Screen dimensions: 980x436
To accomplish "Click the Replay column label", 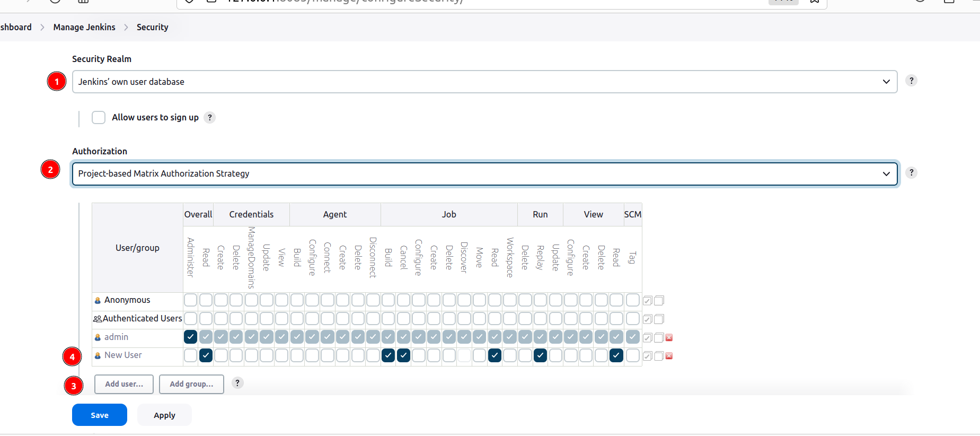I will 540,258.
